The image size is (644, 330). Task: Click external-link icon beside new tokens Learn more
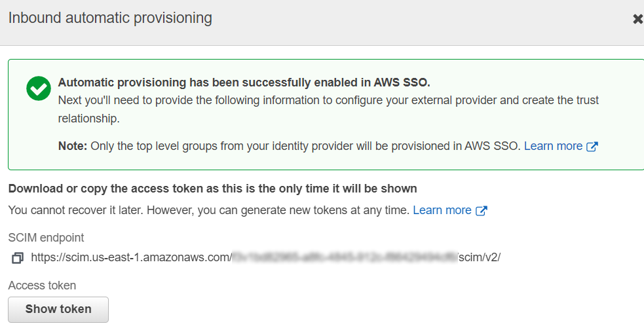coord(481,211)
